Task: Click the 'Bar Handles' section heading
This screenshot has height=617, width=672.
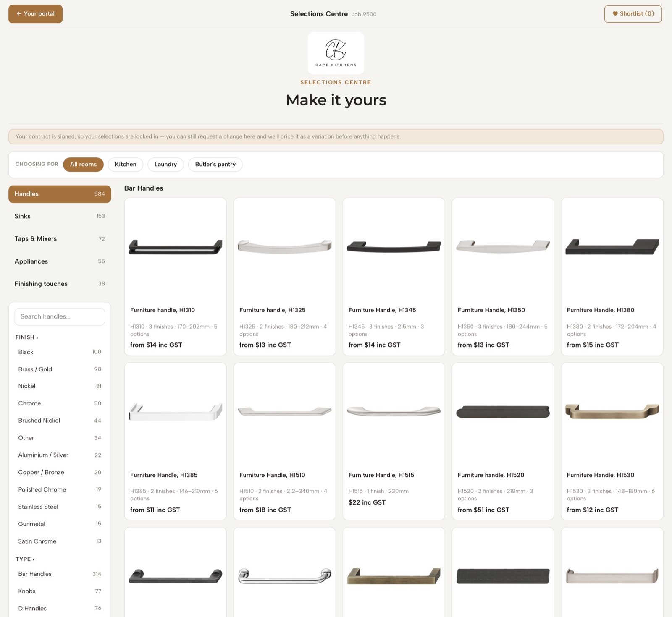Action: click(x=144, y=188)
